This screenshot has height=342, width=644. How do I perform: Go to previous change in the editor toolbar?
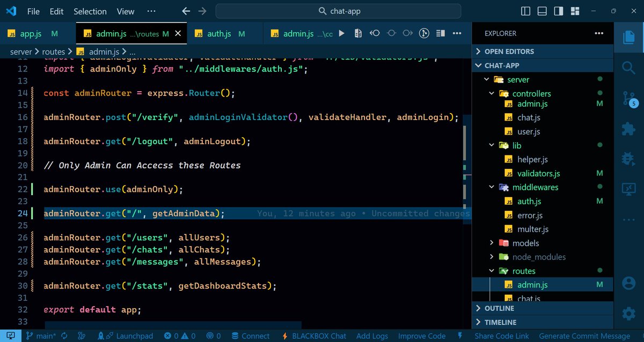[x=375, y=33]
